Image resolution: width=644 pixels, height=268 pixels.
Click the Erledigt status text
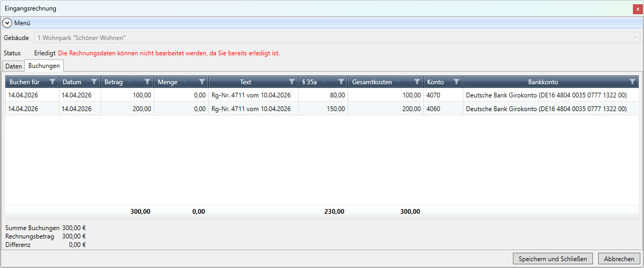pyautogui.click(x=45, y=53)
